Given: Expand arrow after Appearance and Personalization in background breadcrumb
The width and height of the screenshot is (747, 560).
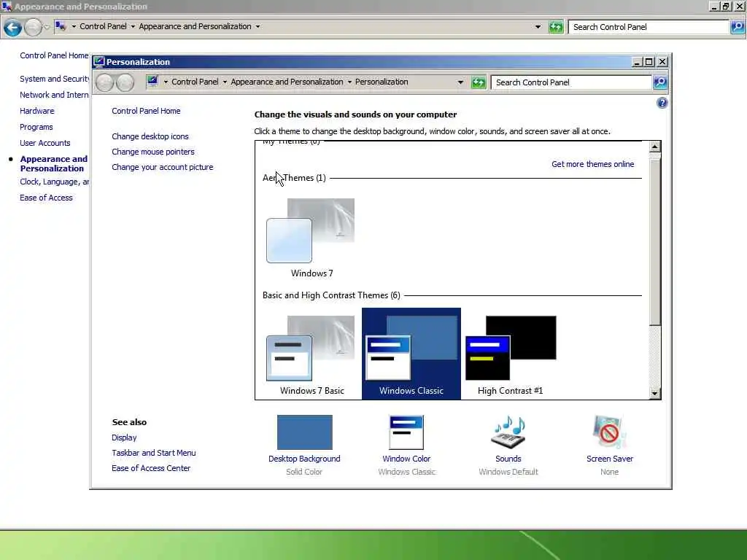Looking at the screenshot, I should 258,27.
